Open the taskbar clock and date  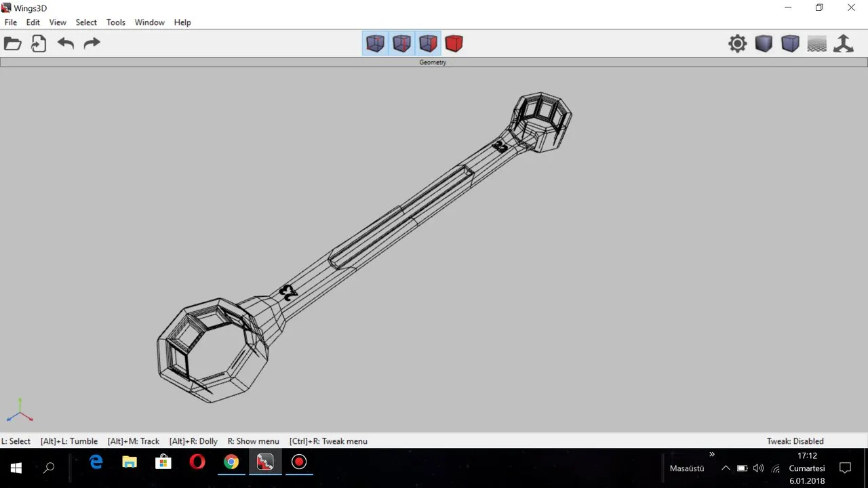click(807, 468)
